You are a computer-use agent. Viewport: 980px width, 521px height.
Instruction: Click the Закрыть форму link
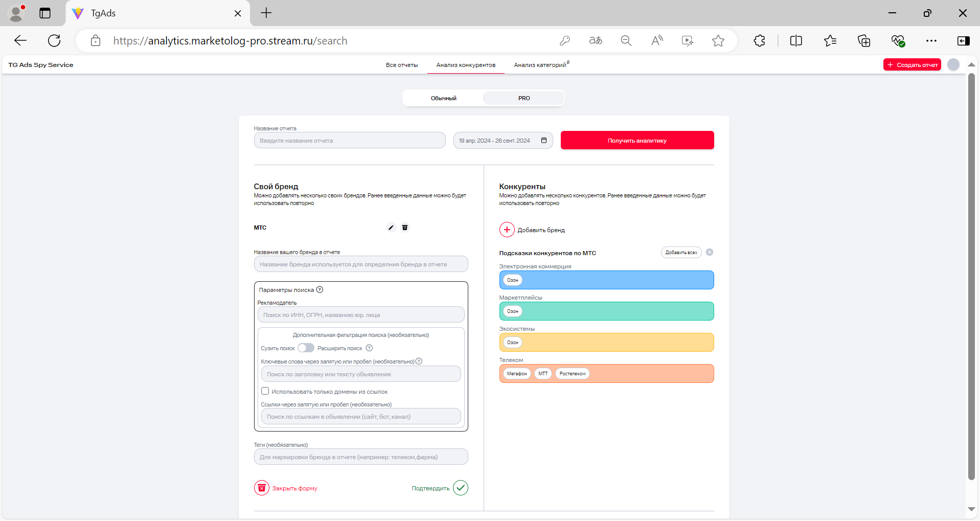[294, 488]
